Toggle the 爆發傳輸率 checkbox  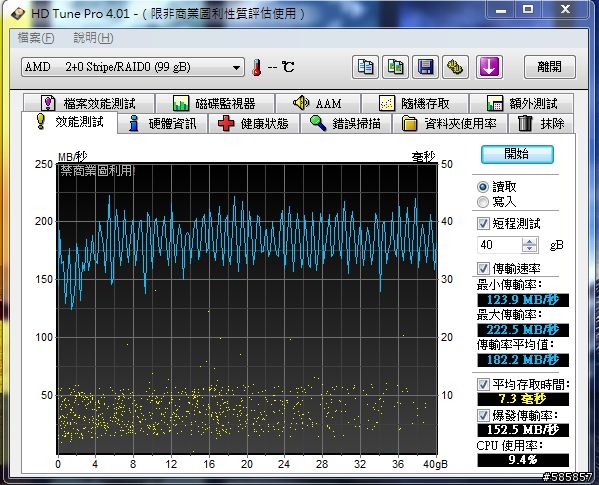click(483, 415)
